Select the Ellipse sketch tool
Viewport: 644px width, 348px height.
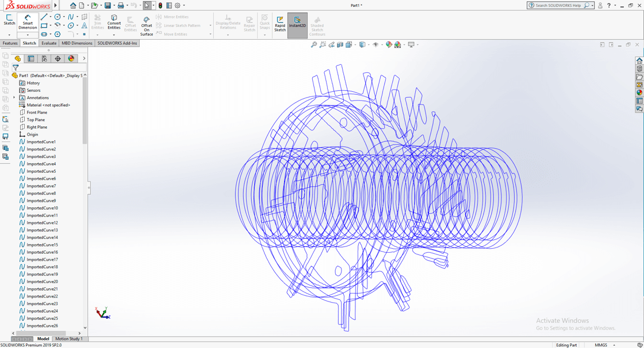click(x=71, y=25)
